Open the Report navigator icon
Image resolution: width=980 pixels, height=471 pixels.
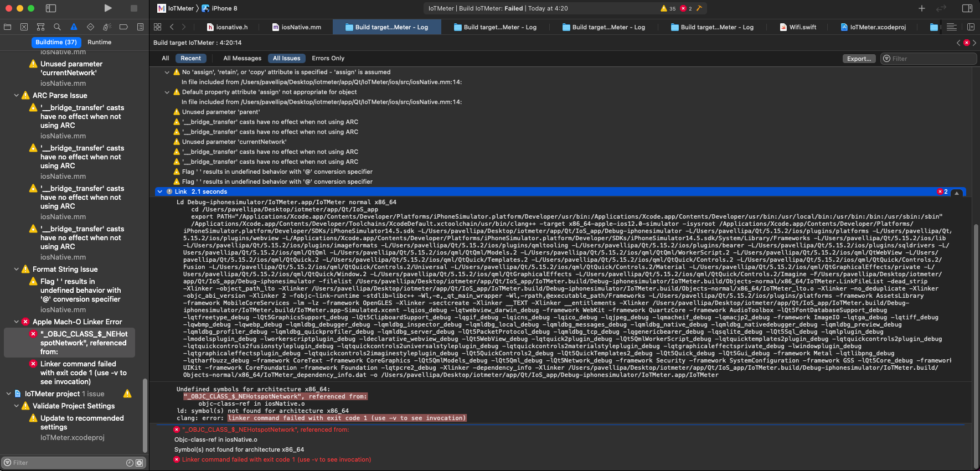140,27
